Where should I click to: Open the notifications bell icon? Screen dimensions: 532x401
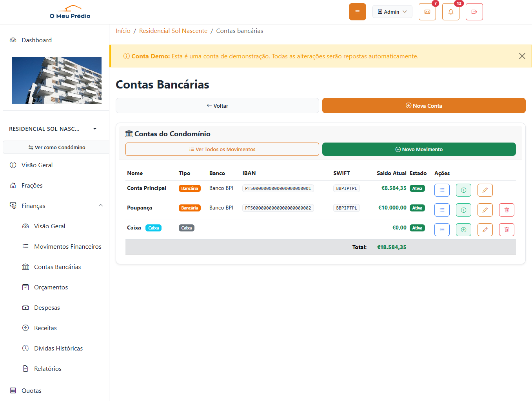[x=450, y=11]
